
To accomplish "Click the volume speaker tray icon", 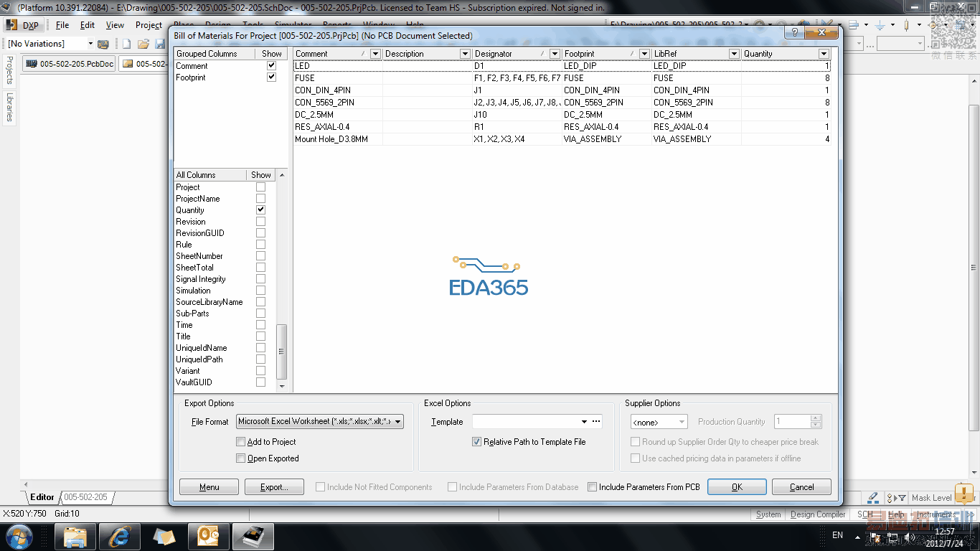I will pyautogui.click(x=910, y=536).
